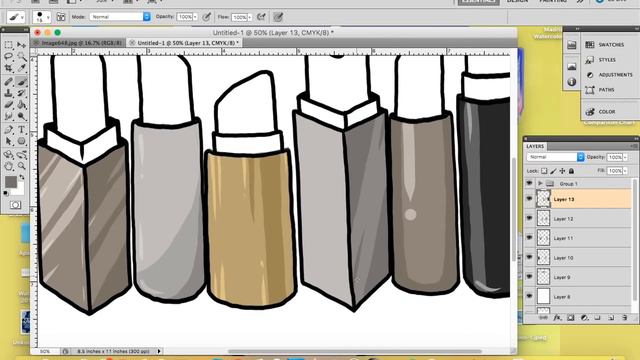Select the Shape tool

(x=22, y=141)
